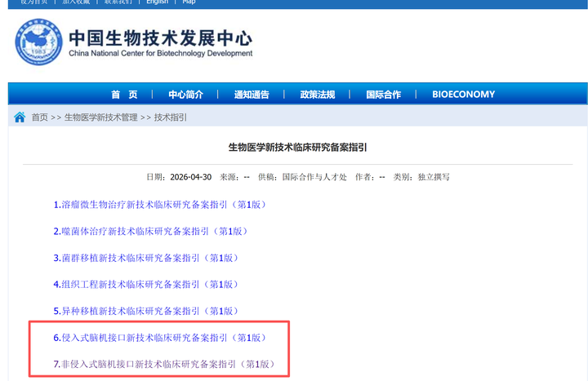Click the 独立撰写 category text
588x381 pixels.
pyautogui.click(x=434, y=177)
